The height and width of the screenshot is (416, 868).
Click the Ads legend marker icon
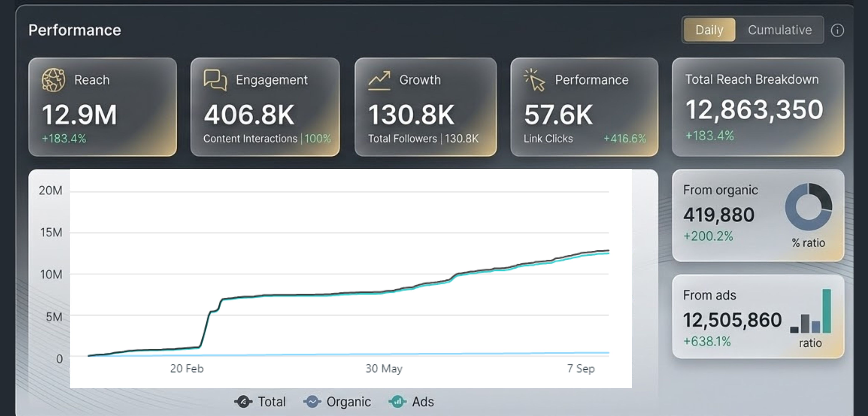pyautogui.click(x=398, y=401)
